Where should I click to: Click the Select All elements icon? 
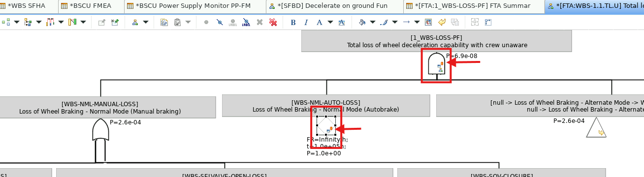[x=28, y=22]
